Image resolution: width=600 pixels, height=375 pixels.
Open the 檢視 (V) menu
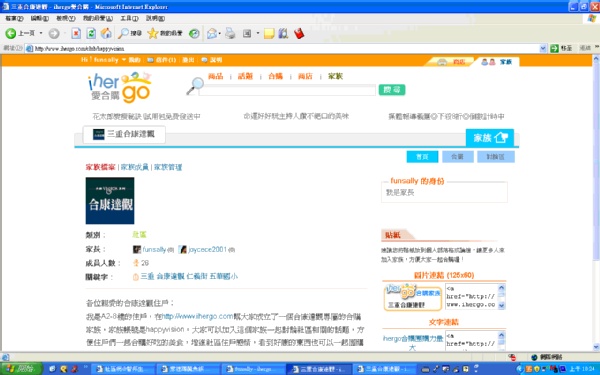[65, 18]
